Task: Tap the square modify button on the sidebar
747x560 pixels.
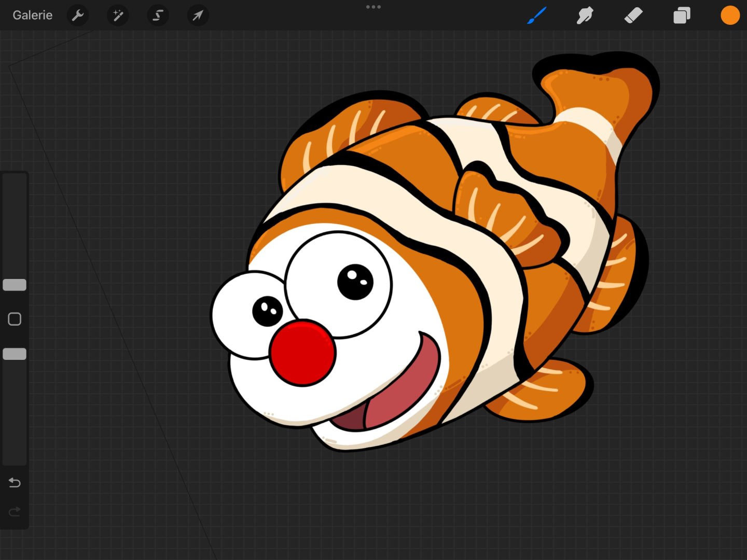Action: (15, 319)
